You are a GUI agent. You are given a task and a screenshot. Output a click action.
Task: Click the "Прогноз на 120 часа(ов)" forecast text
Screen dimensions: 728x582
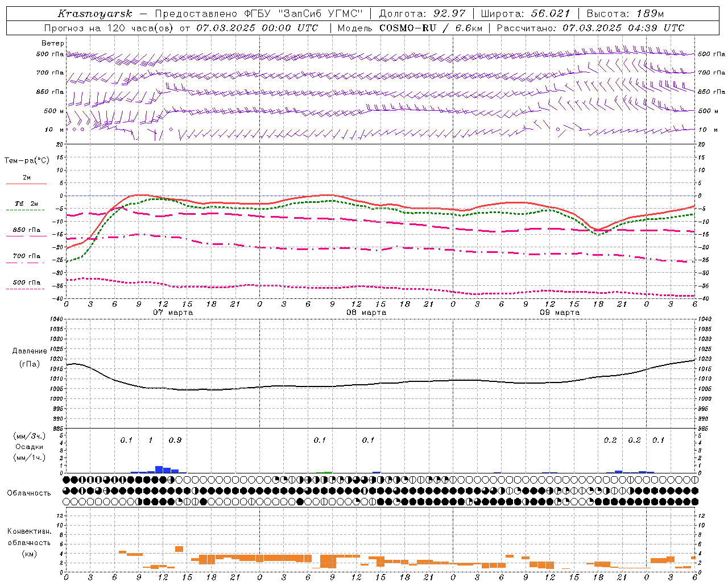point(109,28)
